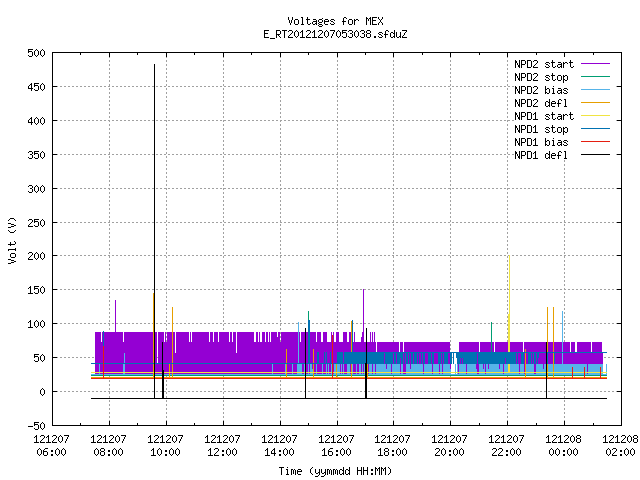Click the 121207 10:00 x-axis tick label
Screen dimensions: 640x480
point(165,445)
